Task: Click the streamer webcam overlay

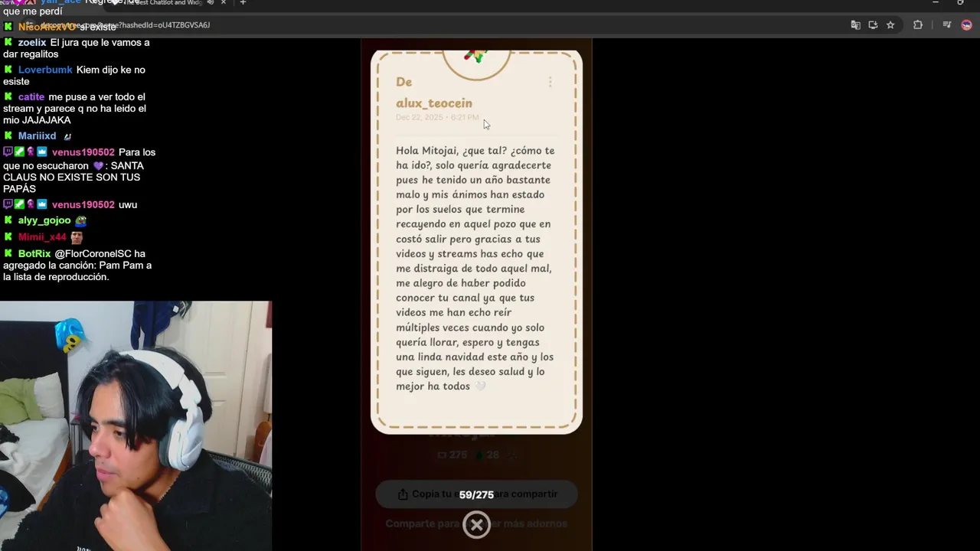Action: (x=136, y=425)
